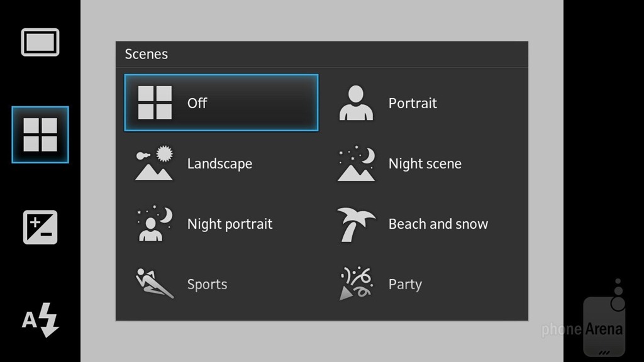Image resolution: width=644 pixels, height=362 pixels.
Task: Choose the Sports scene label
Action: tap(207, 285)
